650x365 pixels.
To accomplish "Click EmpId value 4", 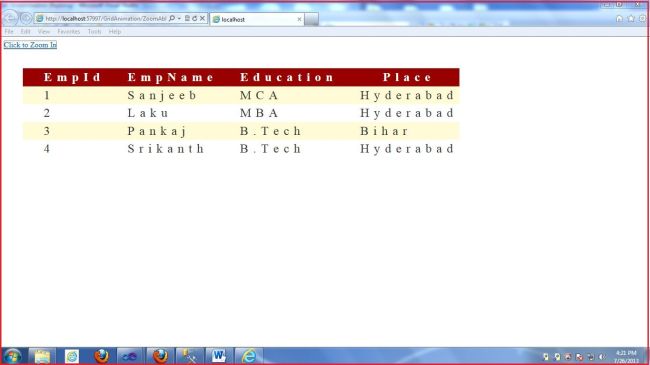I will click(x=47, y=149).
